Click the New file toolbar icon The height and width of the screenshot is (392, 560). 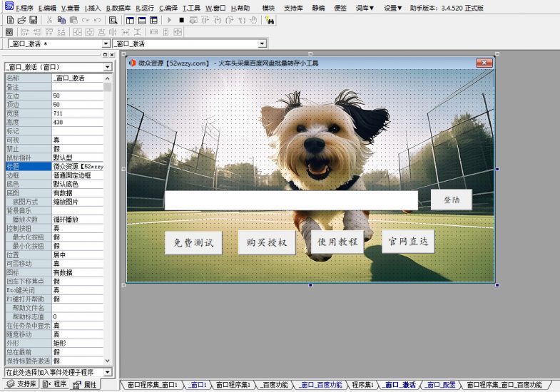[x=10, y=20]
